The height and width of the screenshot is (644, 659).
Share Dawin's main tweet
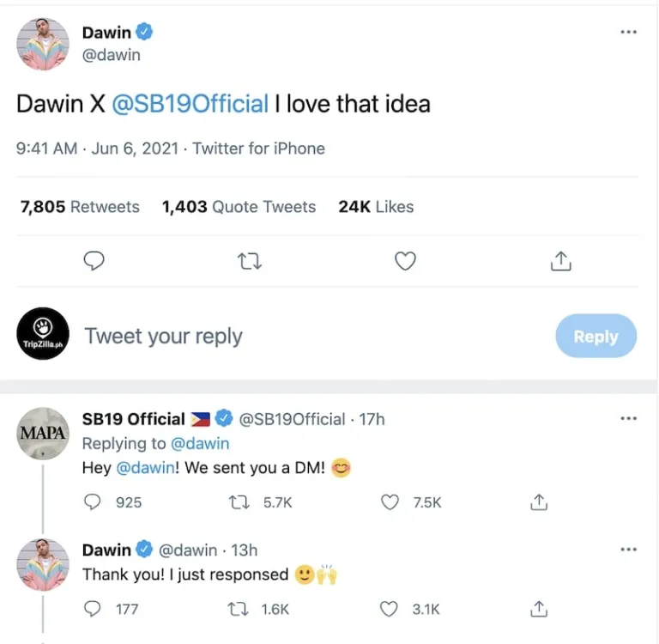[560, 261]
